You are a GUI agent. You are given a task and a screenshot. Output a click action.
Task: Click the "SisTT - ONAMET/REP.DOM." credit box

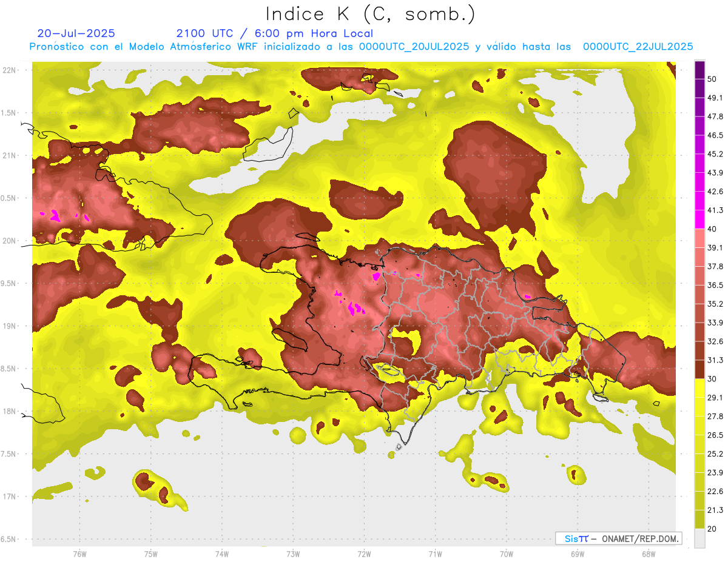tap(618, 538)
